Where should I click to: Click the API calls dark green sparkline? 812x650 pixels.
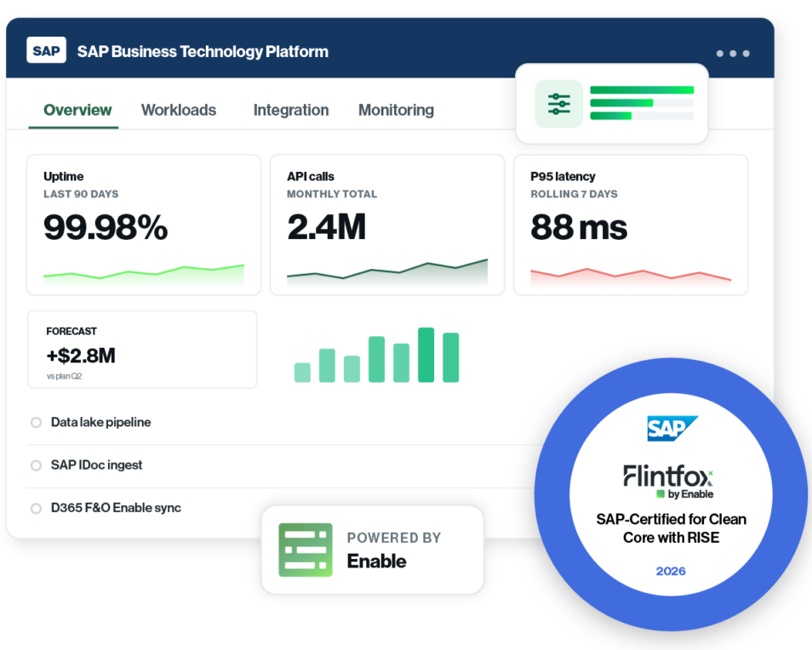[387, 271]
